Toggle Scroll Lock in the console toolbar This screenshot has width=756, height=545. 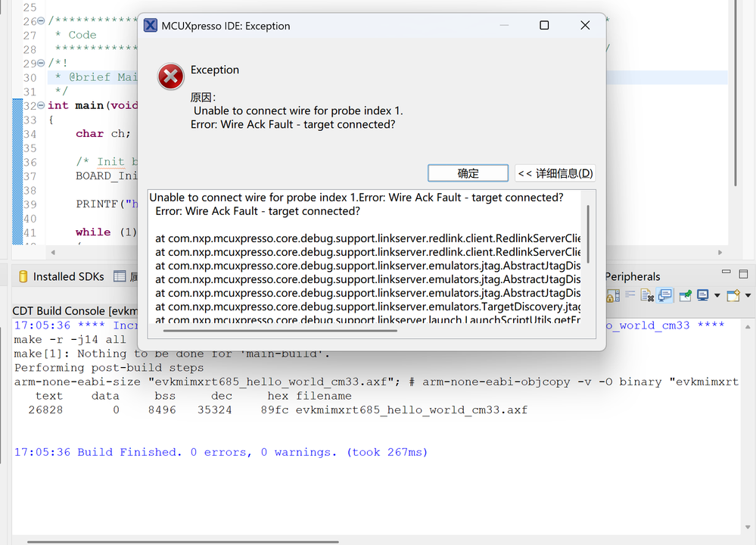(613, 296)
